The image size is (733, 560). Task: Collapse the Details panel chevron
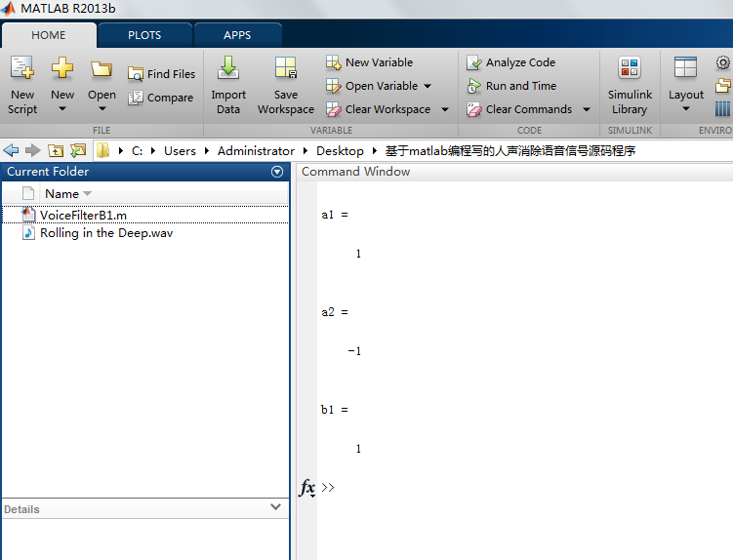tap(276, 507)
